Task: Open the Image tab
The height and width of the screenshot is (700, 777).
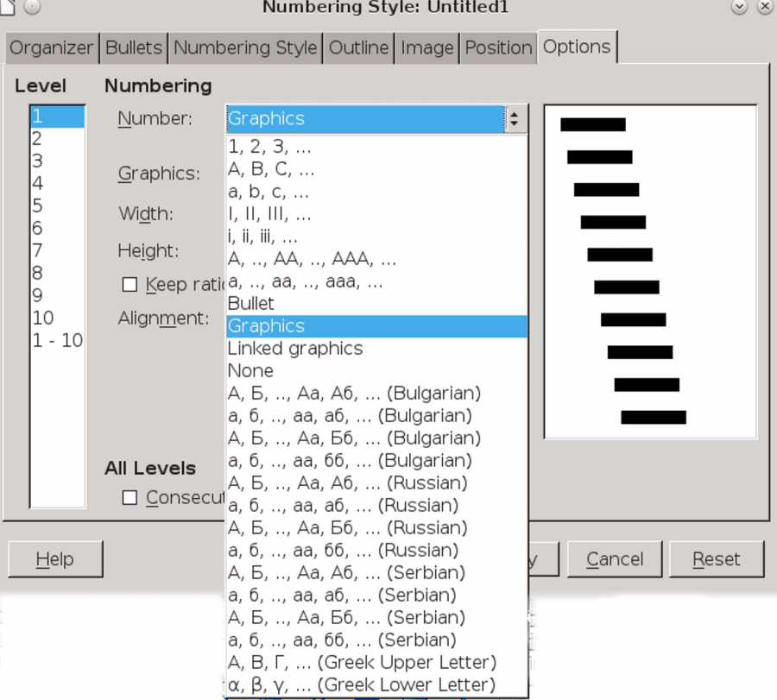Action: (426, 48)
